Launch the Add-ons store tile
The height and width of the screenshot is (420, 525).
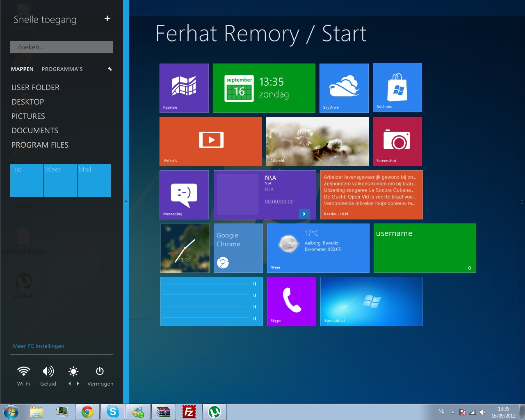point(397,87)
